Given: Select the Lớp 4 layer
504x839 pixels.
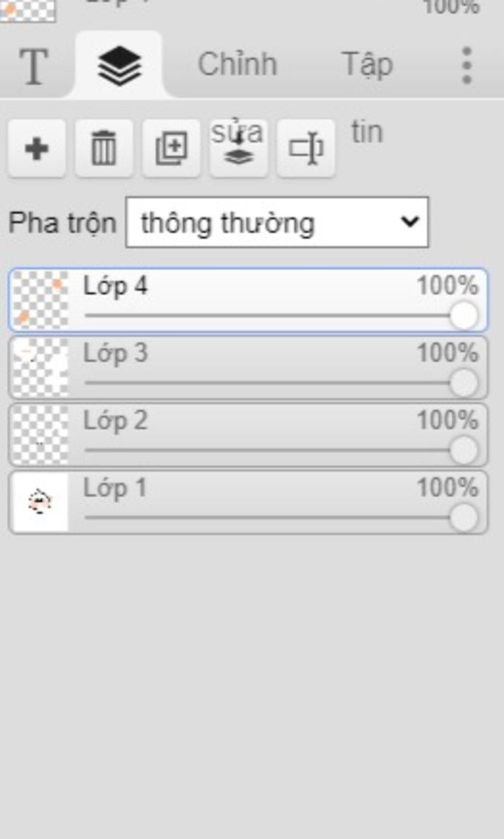Looking at the screenshot, I should point(248,300).
